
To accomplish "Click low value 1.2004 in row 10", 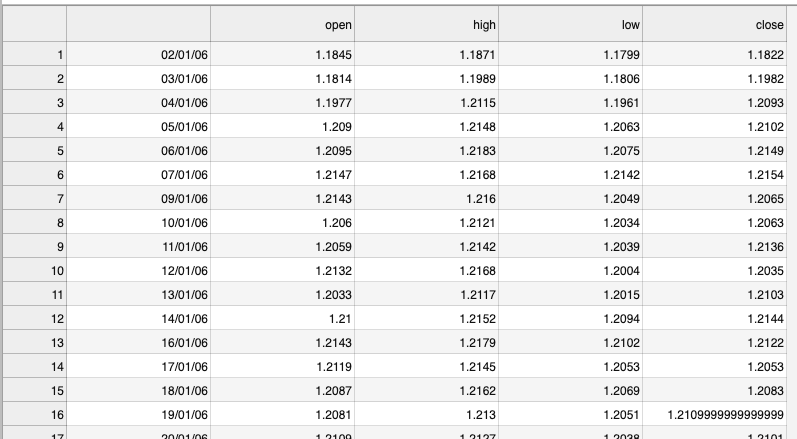I will pyautogui.click(x=570, y=270).
